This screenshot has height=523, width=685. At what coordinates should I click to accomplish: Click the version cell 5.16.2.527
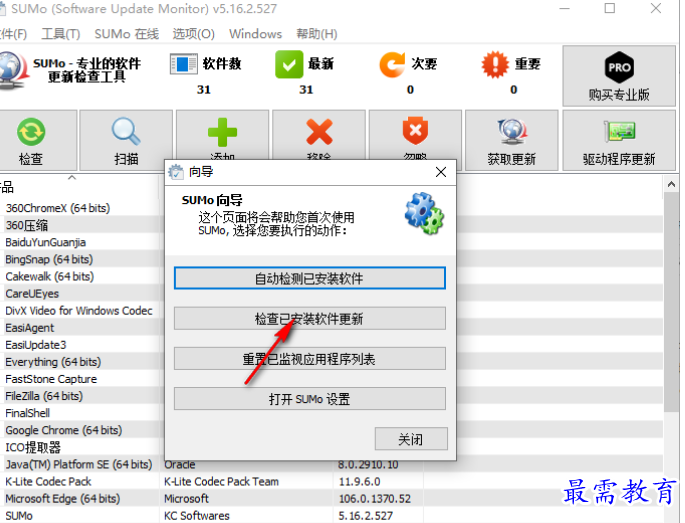point(366,516)
